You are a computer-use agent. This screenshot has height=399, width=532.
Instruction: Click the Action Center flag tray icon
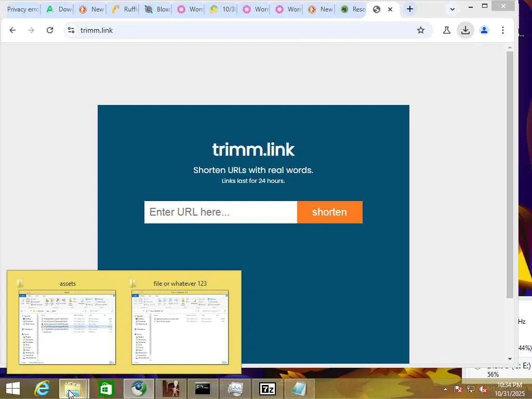(x=458, y=389)
